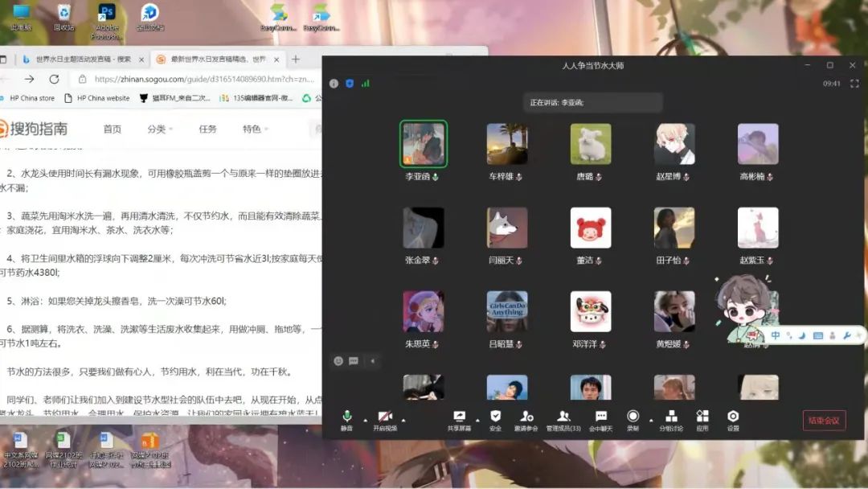Image resolution: width=868 pixels, height=489 pixels.
Task: Open the emoji reaction button in meeting
Action: [338, 361]
